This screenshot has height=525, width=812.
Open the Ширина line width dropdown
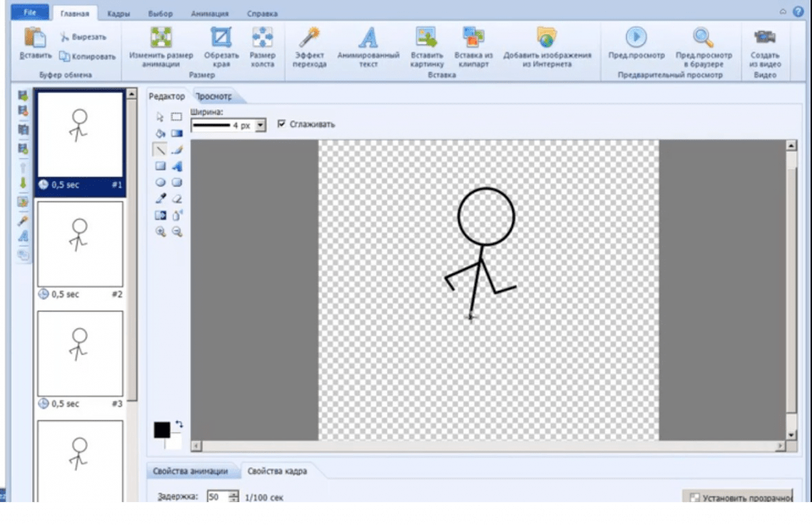coord(260,125)
